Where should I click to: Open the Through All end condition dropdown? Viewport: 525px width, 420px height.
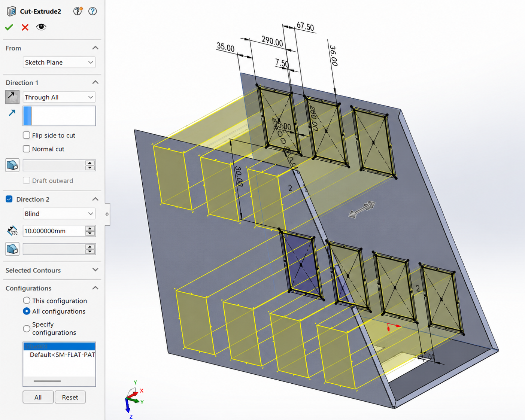tap(59, 97)
